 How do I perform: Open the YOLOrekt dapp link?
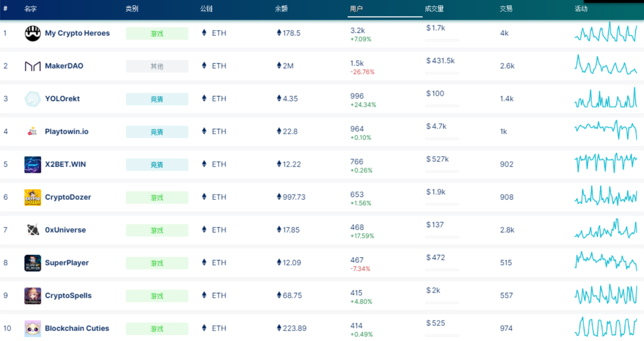[62, 98]
